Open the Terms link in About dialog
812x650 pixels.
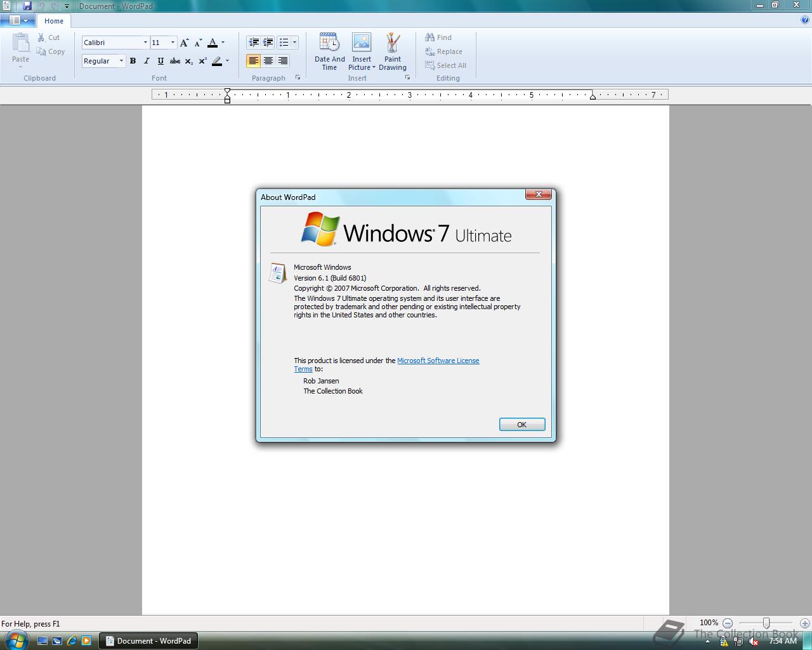[303, 369]
